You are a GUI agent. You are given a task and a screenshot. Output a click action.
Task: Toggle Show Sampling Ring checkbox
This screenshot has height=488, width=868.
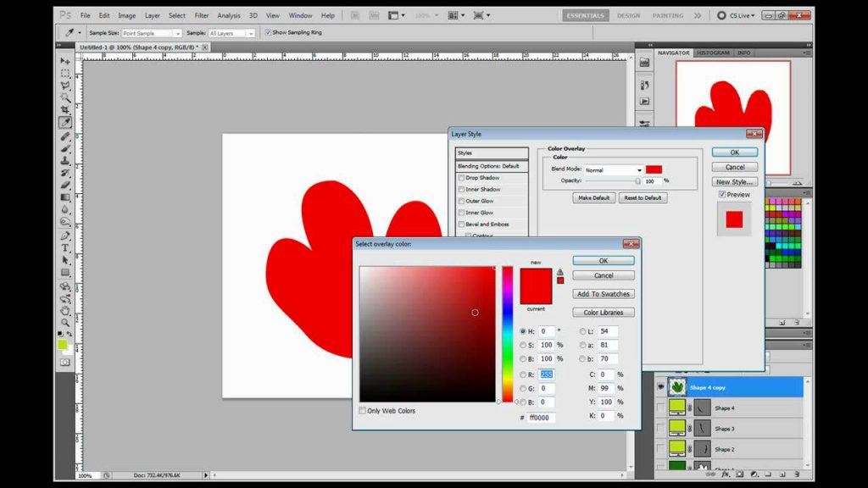[x=268, y=33]
